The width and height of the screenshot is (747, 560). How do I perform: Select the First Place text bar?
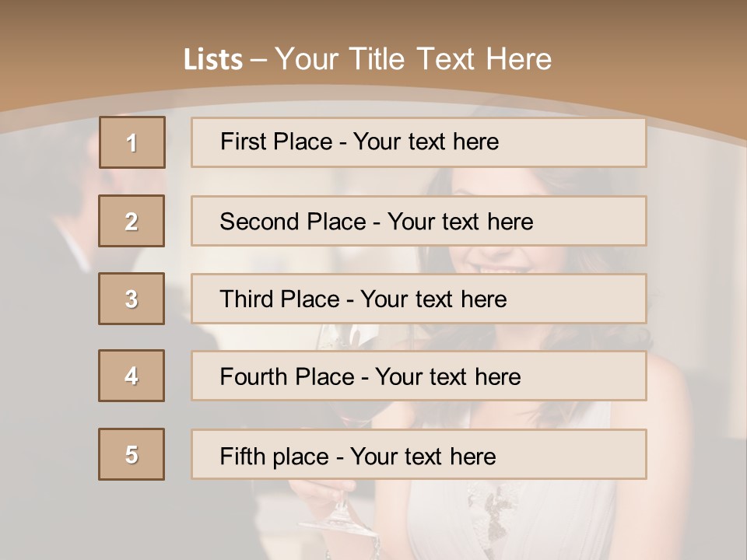[419, 142]
